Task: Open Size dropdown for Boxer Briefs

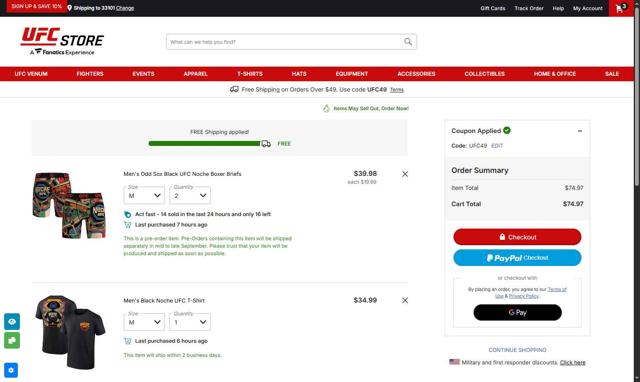Action: click(x=144, y=195)
